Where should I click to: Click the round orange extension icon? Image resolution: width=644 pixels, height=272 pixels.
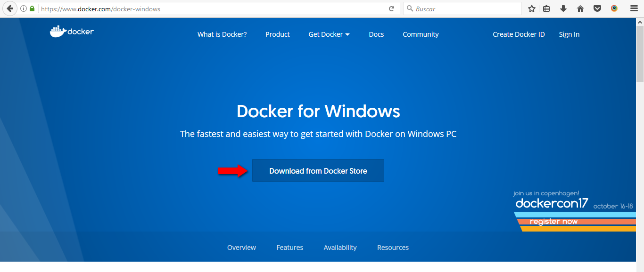coord(614,8)
